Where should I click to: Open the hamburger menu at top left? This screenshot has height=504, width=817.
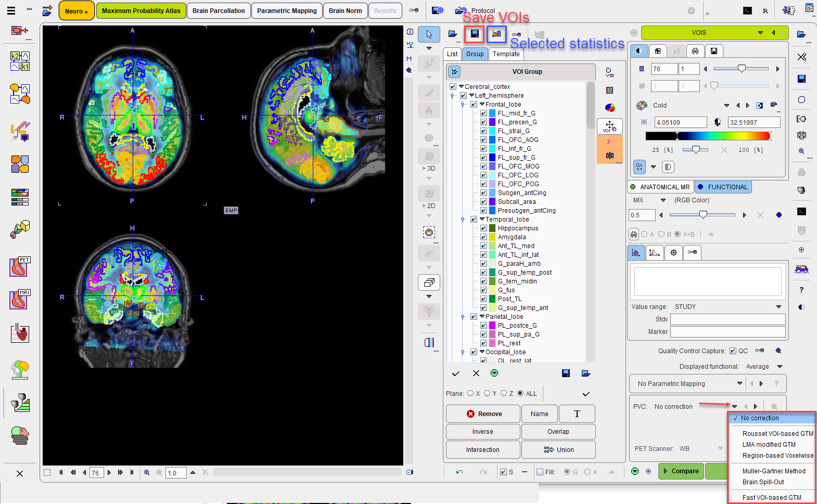[x=11, y=10]
